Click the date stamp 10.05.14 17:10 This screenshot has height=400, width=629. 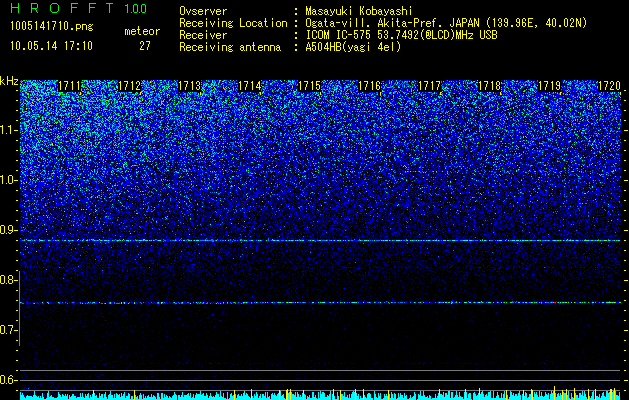point(52,46)
